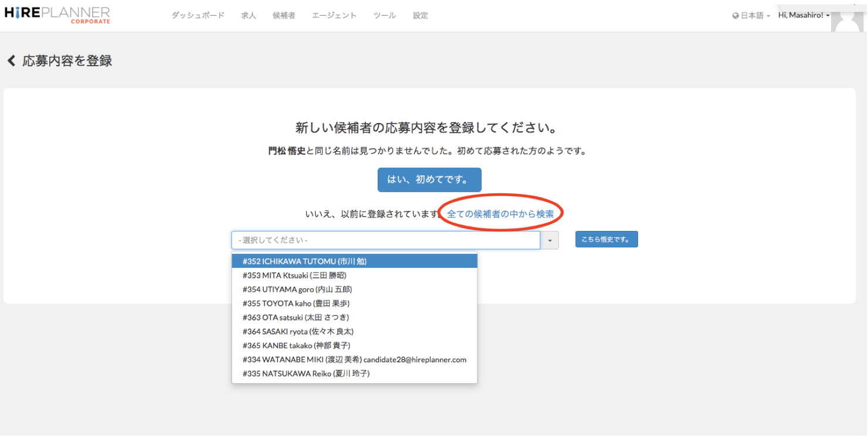Click the 選択してください search input field
Viewport: 868px width, 436px height.
click(x=385, y=240)
